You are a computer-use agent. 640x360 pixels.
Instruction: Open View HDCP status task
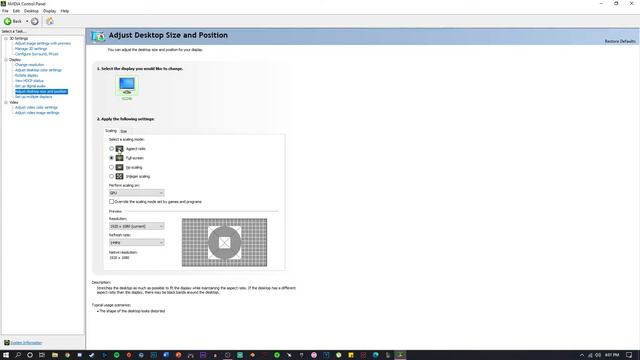[29, 81]
